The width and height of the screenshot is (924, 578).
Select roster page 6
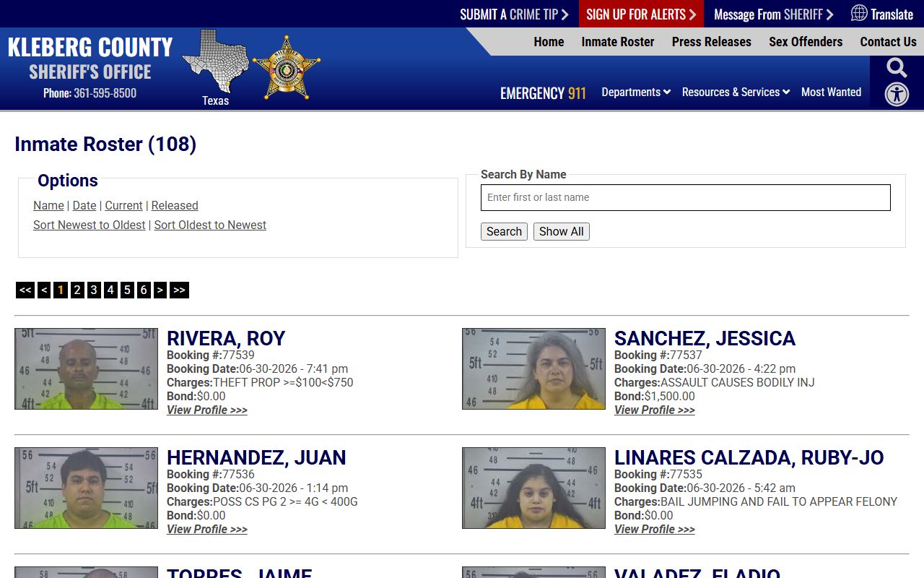point(144,290)
